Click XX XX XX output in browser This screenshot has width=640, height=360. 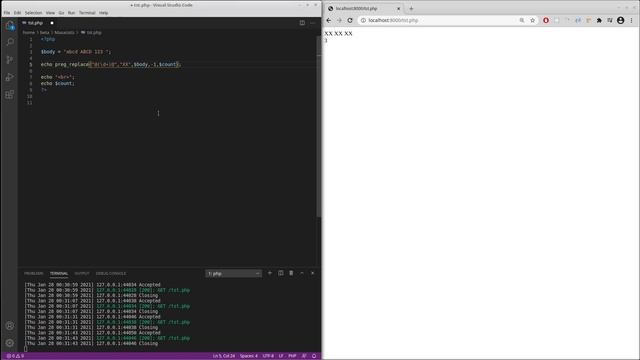click(x=338, y=33)
